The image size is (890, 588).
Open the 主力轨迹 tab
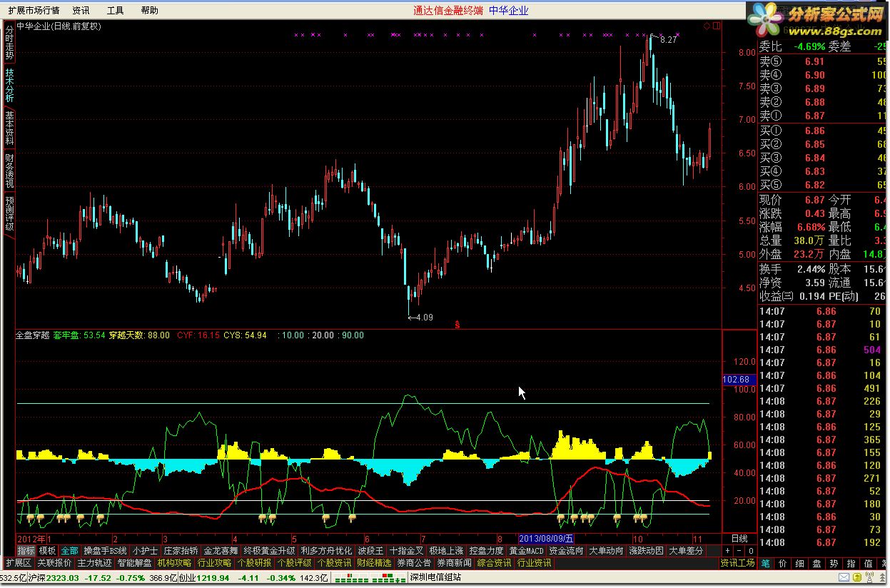click(94, 563)
